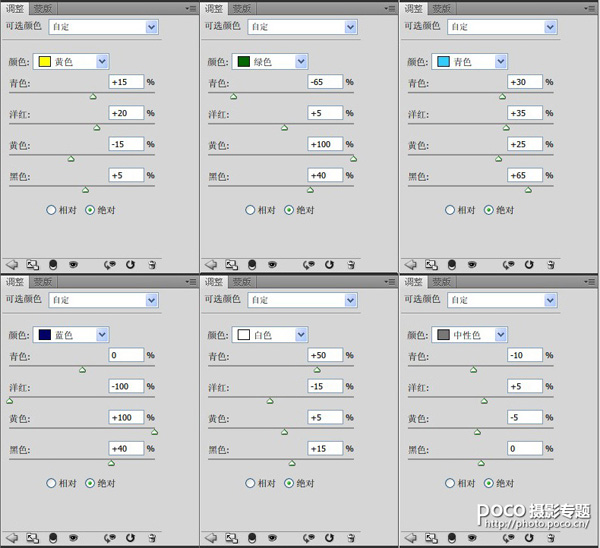600x548 pixels.
Task: Click back arrow icon in Green (绿色) panel
Action: click(211, 264)
